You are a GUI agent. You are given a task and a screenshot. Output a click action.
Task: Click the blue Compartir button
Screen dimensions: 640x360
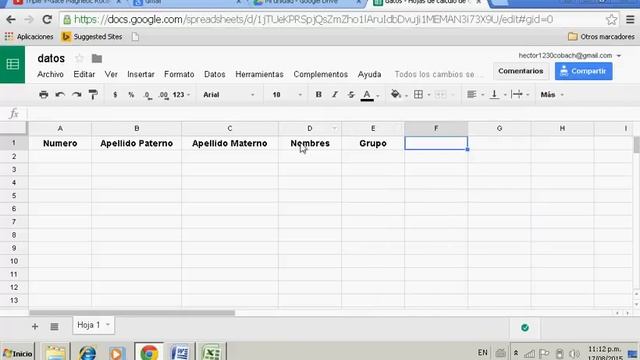pyautogui.click(x=584, y=71)
